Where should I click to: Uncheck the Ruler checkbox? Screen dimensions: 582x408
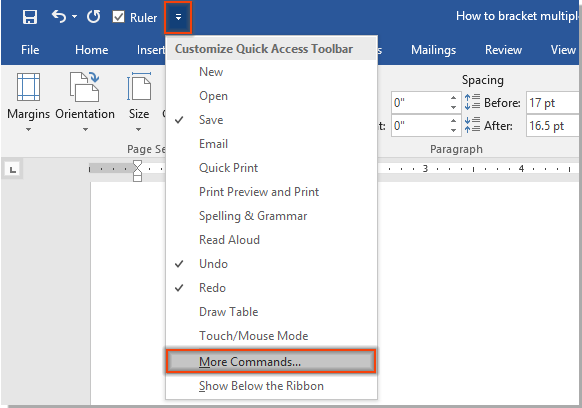(118, 17)
